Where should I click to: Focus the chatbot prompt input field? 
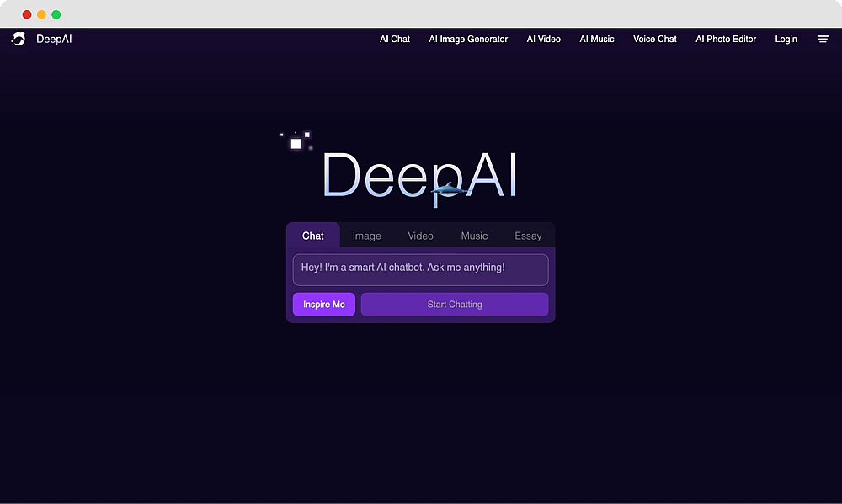(x=420, y=269)
